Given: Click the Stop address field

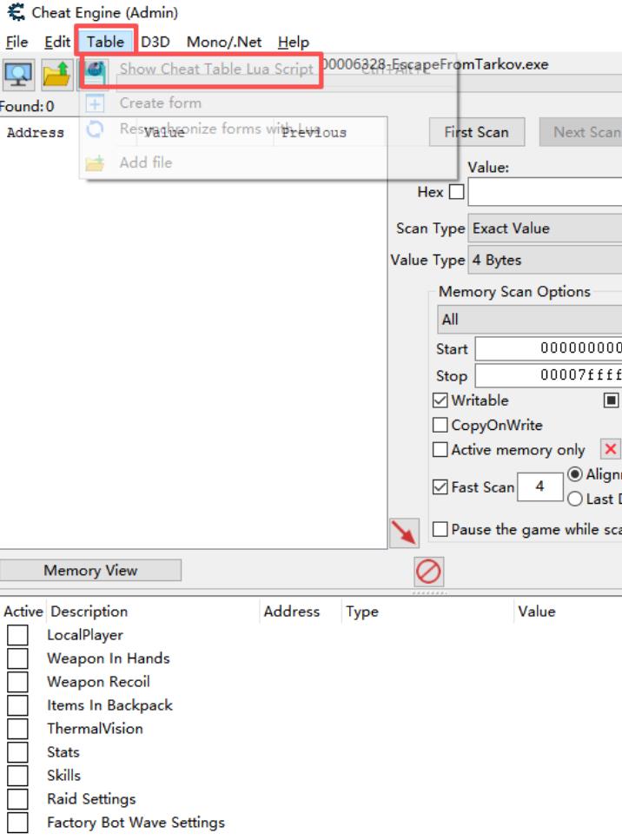Looking at the screenshot, I should tap(549, 375).
